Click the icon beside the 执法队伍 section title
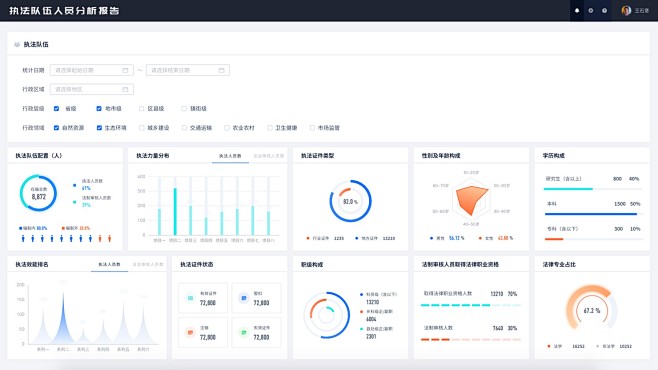 pos(17,44)
